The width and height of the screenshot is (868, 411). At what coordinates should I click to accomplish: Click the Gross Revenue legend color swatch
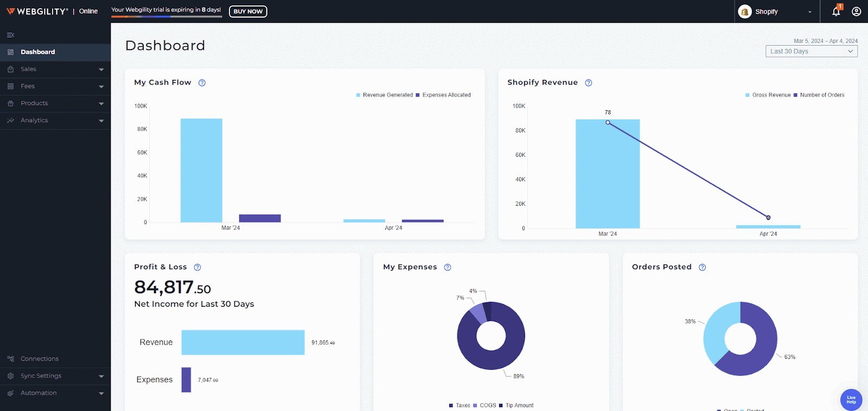(748, 95)
